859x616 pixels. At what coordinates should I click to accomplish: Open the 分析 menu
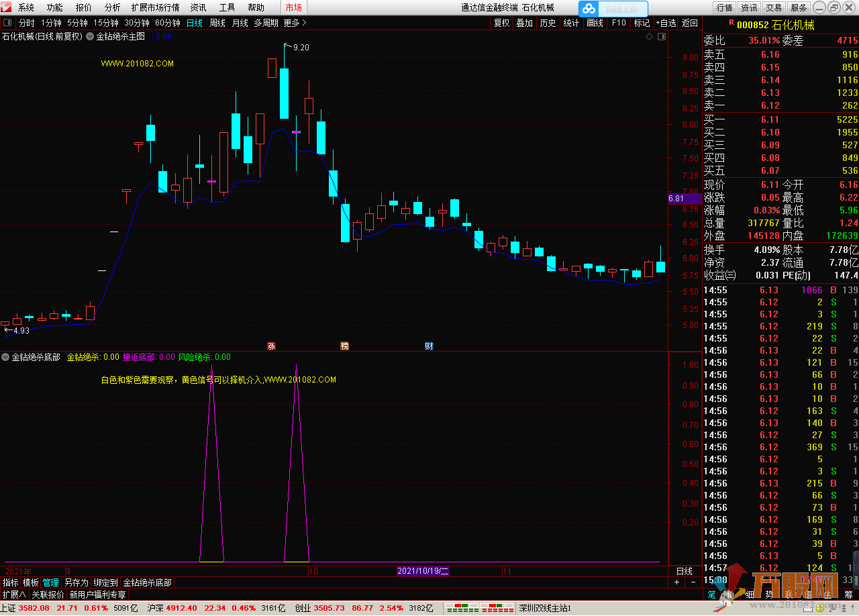coord(112,8)
